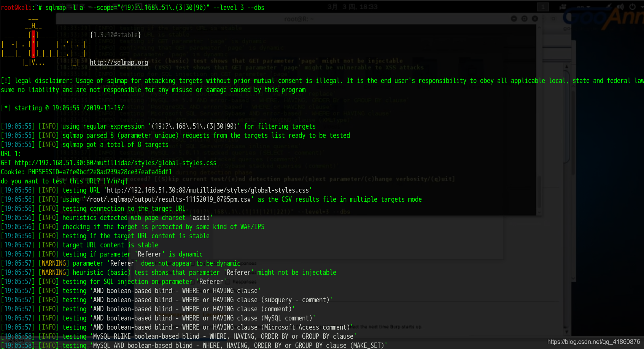Click the Cookie PHPSESSID line

pos(86,172)
